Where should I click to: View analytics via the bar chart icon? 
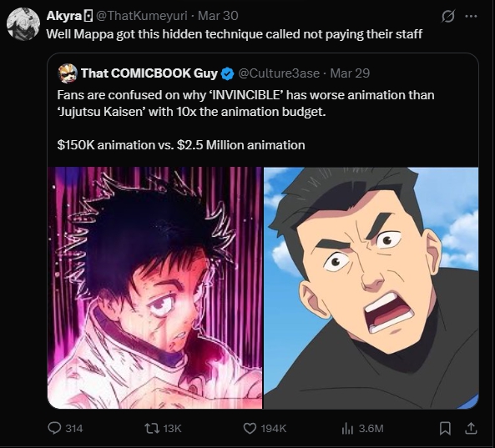(x=347, y=428)
